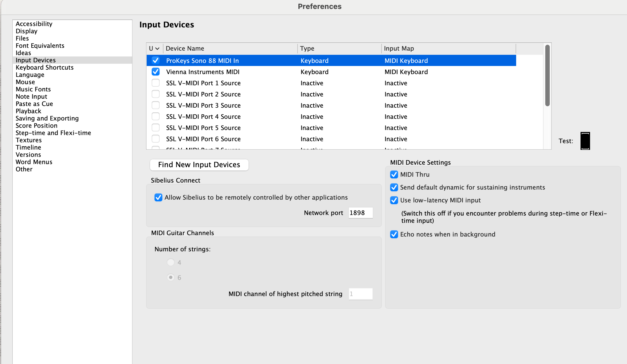This screenshot has width=627, height=364.
Task: Toggle the MIDI Thru option
Action: click(394, 174)
